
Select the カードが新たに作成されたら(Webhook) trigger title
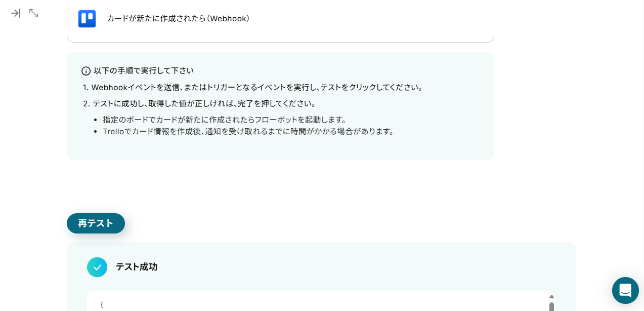tap(178, 19)
